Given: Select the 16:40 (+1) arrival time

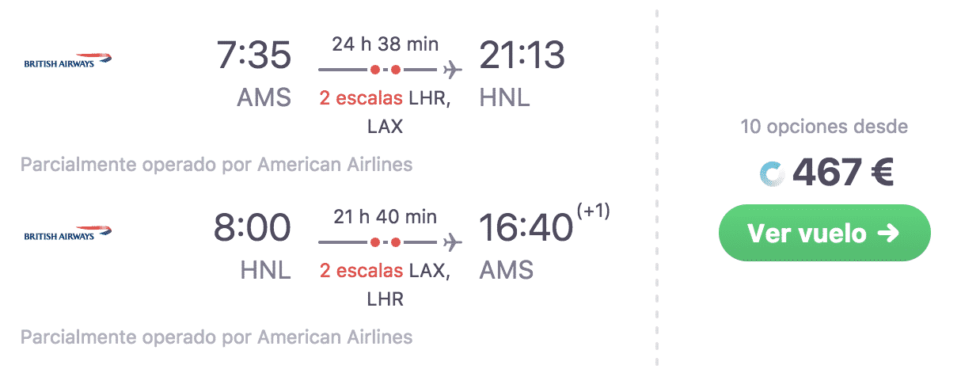Looking at the screenshot, I should point(545,226).
